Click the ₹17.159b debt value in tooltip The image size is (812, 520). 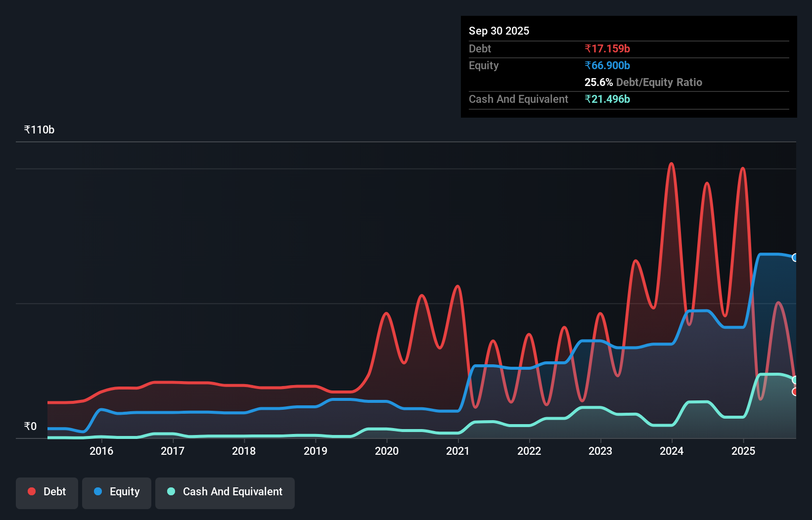(607, 48)
